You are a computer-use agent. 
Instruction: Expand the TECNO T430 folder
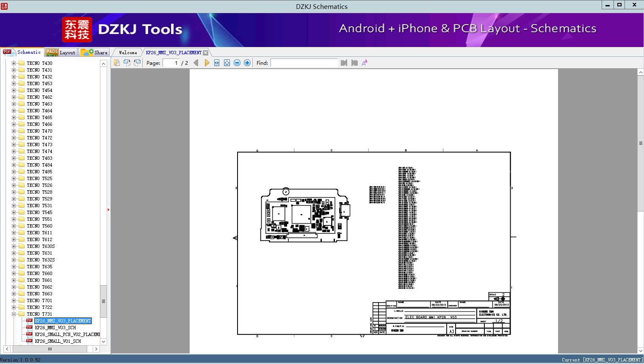click(x=14, y=63)
